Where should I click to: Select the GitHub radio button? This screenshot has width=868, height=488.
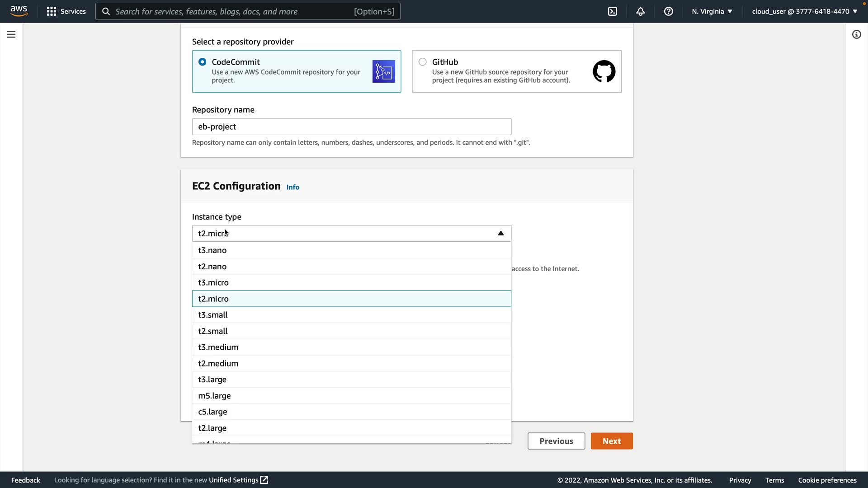[422, 62]
